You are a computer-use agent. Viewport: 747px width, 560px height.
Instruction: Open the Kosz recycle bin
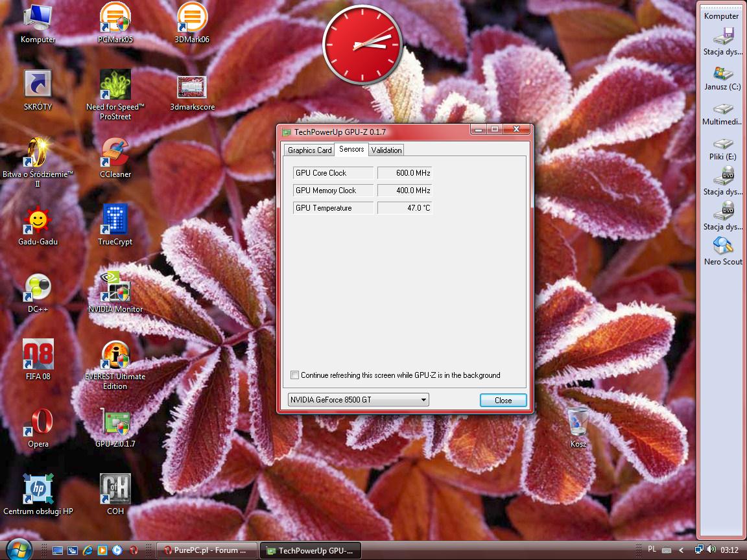tap(578, 428)
